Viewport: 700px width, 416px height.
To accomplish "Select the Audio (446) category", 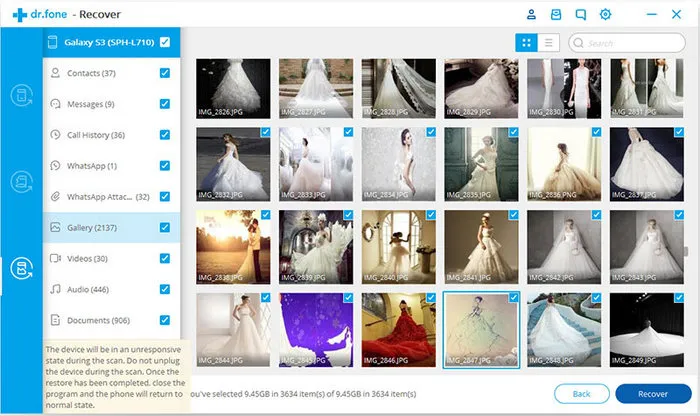I will pyautogui.click(x=88, y=289).
